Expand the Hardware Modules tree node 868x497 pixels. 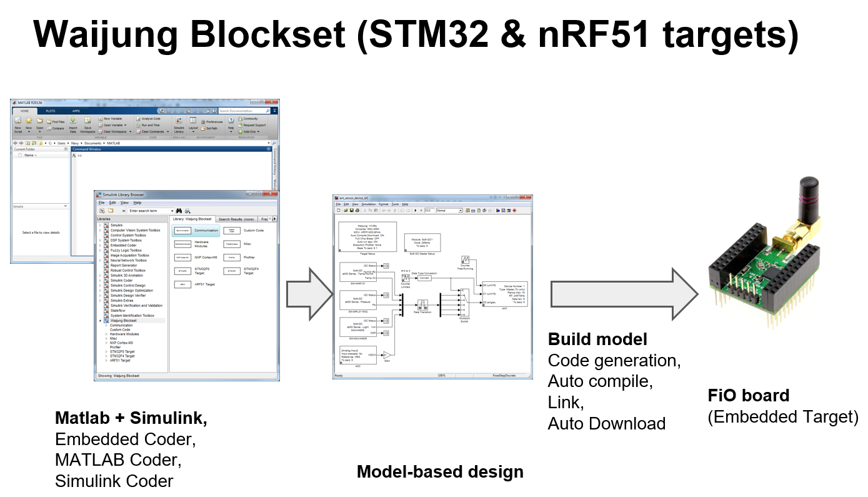coord(106,334)
